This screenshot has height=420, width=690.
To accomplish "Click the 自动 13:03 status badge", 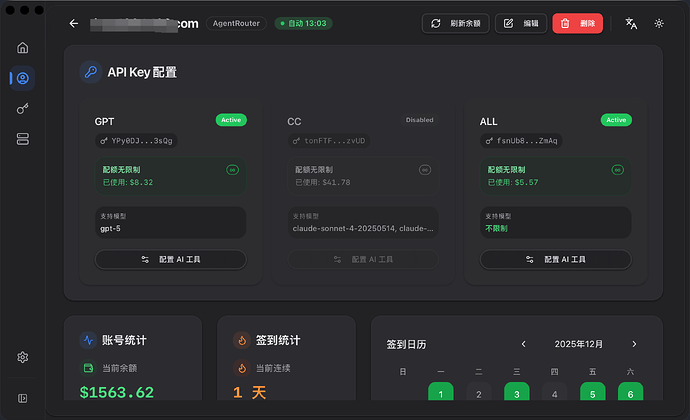I will click(x=304, y=23).
